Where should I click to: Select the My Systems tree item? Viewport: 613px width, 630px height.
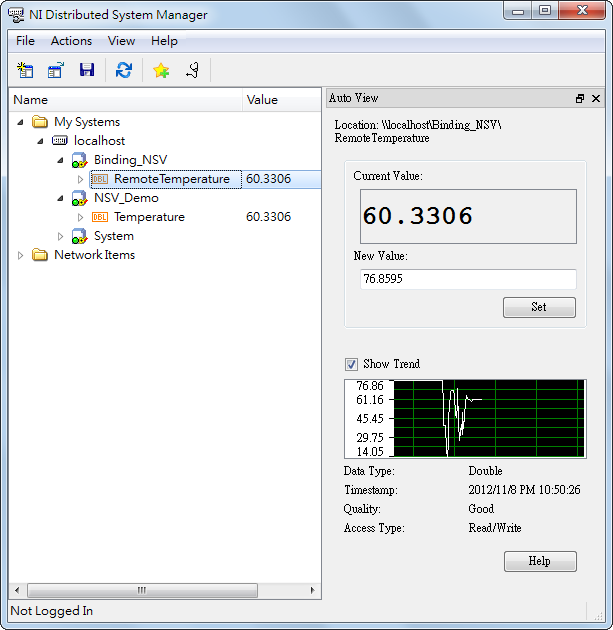tap(87, 122)
